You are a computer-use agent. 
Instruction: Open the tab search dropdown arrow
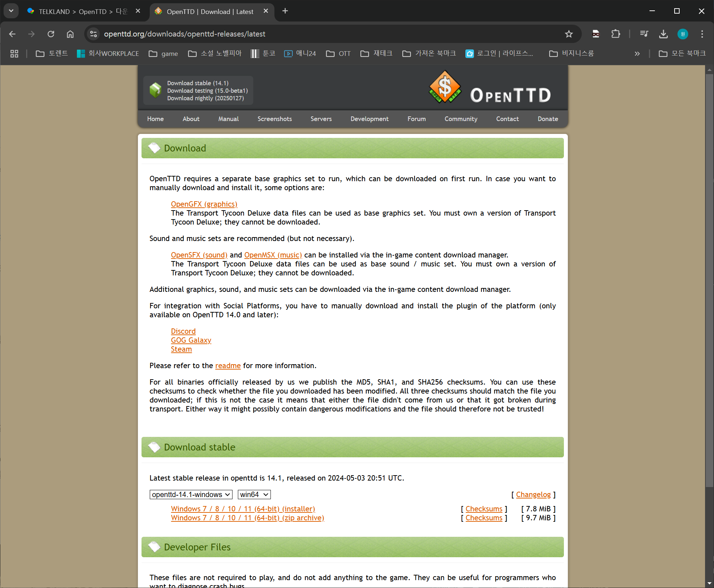pos(11,11)
